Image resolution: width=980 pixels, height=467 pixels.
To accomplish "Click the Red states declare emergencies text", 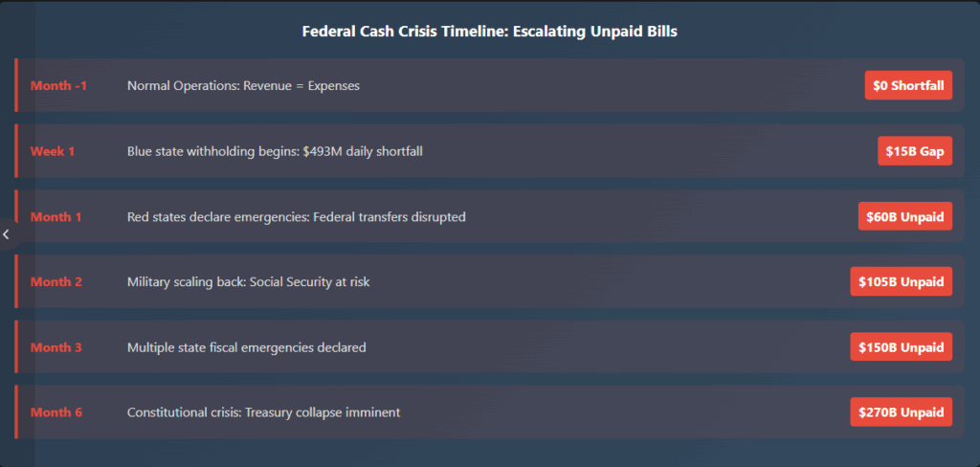I will (296, 217).
